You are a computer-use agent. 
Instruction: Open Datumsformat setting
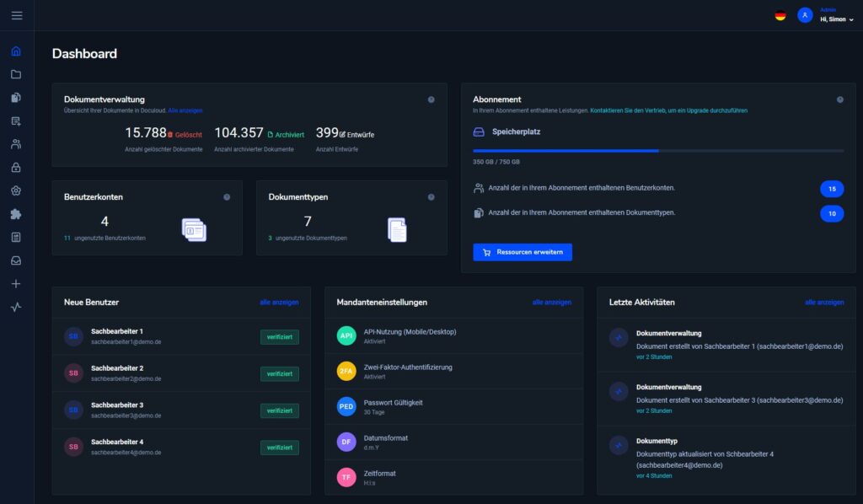(x=385, y=438)
